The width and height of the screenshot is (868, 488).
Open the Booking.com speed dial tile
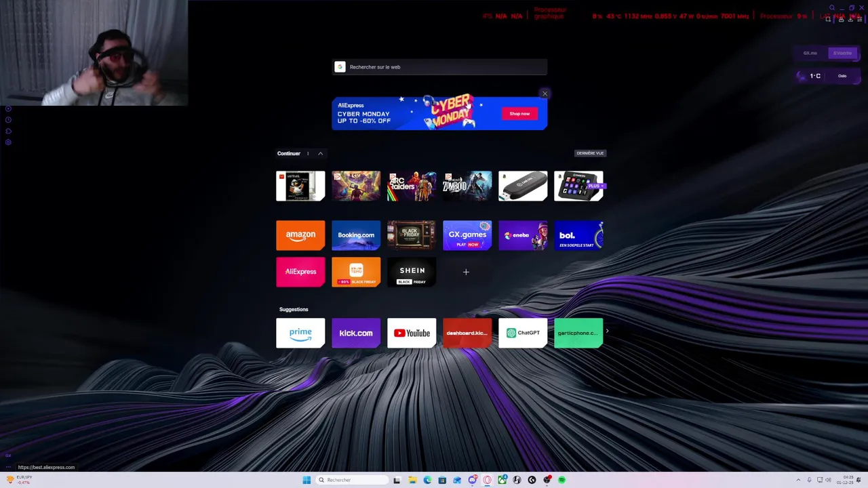pyautogui.click(x=356, y=235)
